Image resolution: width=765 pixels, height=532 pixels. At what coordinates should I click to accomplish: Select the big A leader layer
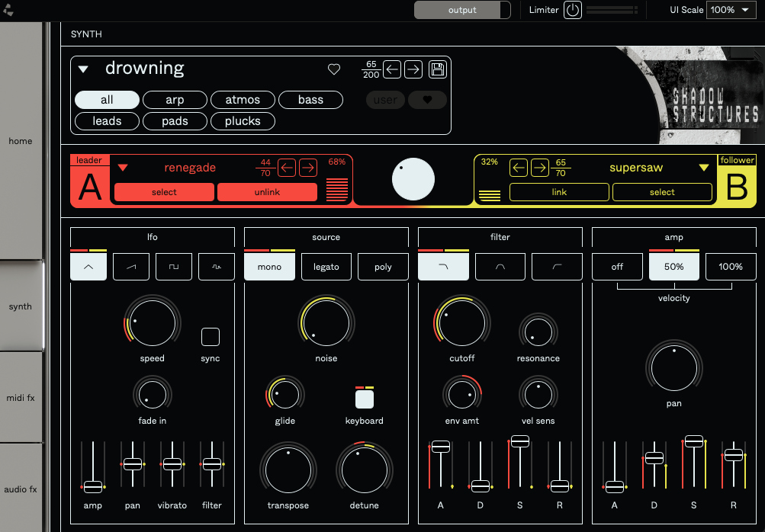(90, 187)
